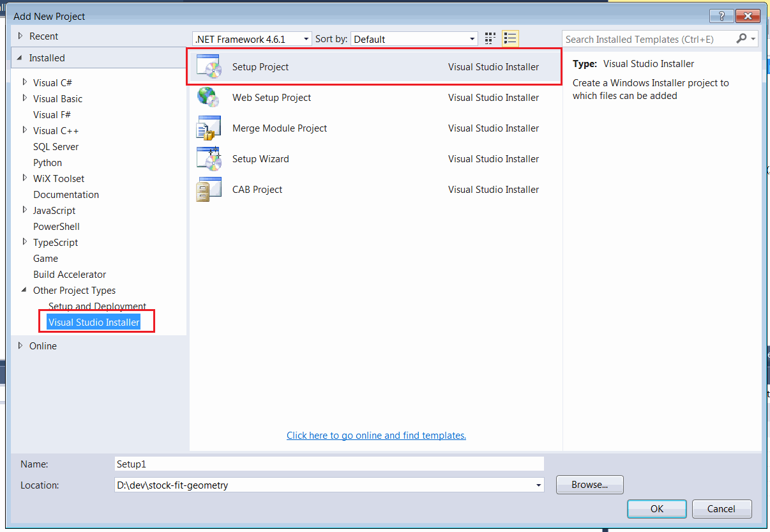The image size is (770, 532).
Task: Select Build Accelerator category
Action: [70, 274]
